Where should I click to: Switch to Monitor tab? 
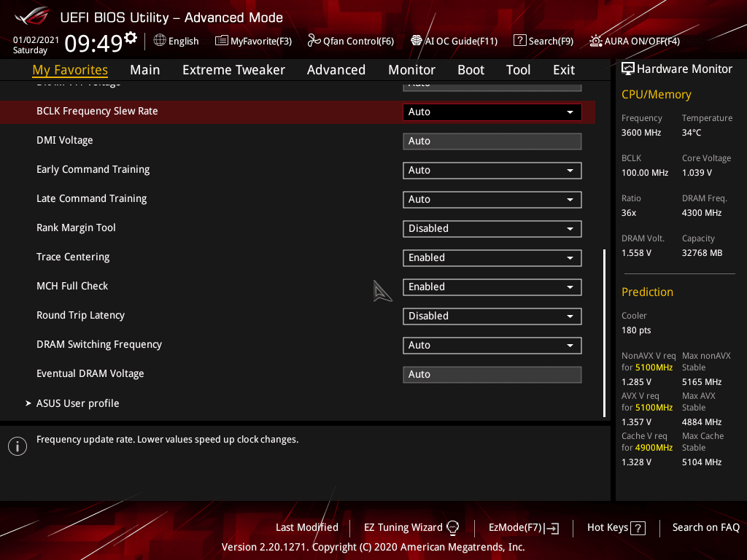tap(411, 69)
